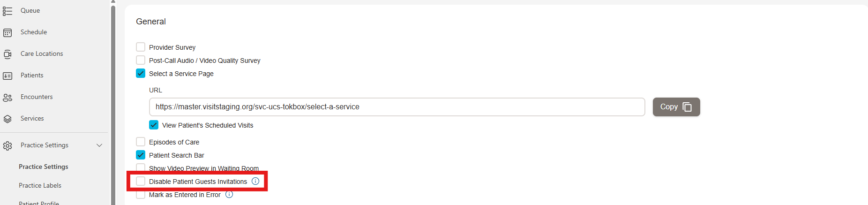Image resolution: width=868 pixels, height=205 pixels.
Task: Click info icon beside Disable Patient Guests Invitations
Action: pos(255,181)
